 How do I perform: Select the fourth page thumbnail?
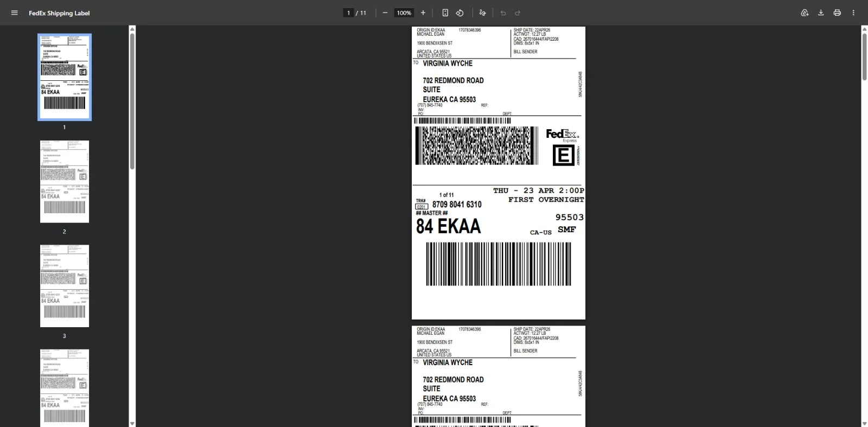(65, 388)
